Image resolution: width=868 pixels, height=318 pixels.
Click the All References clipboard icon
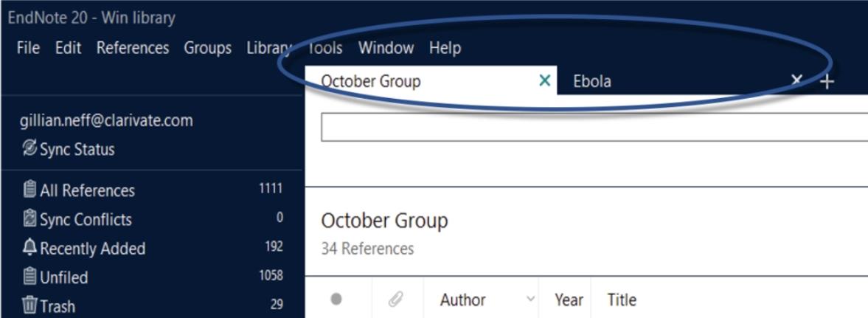pos(29,190)
